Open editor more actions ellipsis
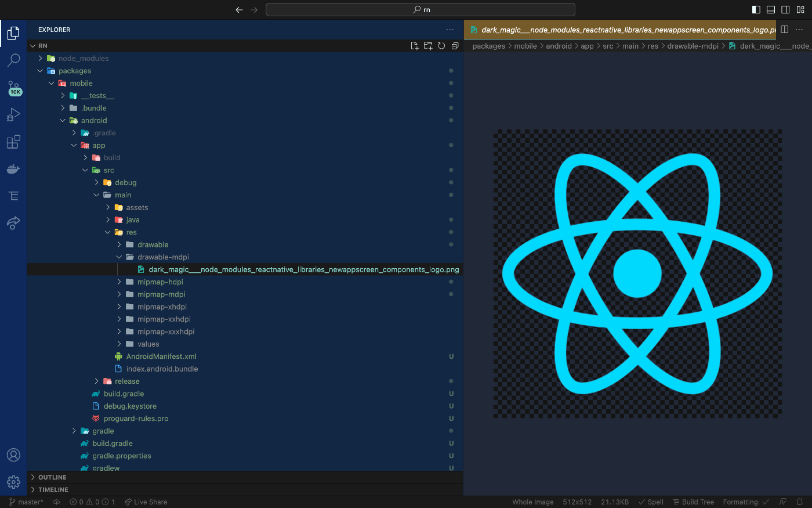The image size is (812, 508). (x=800, y=30)
